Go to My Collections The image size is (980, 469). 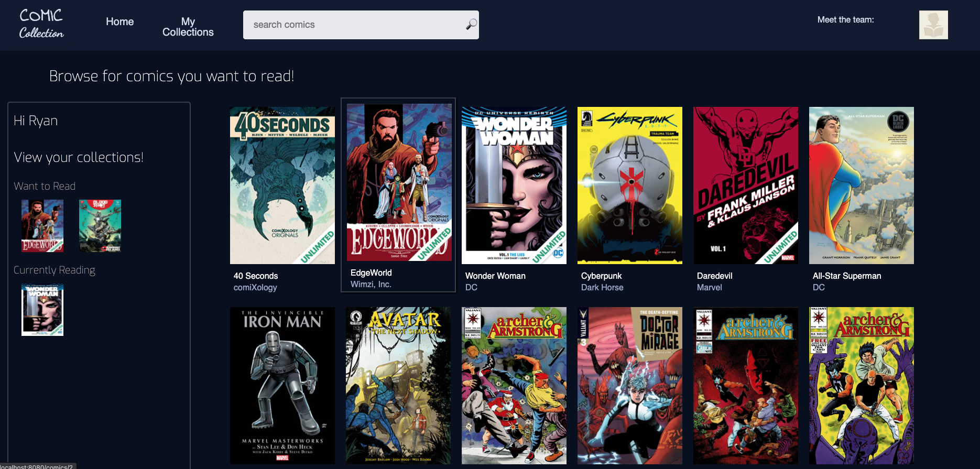[x=188, y=27]
